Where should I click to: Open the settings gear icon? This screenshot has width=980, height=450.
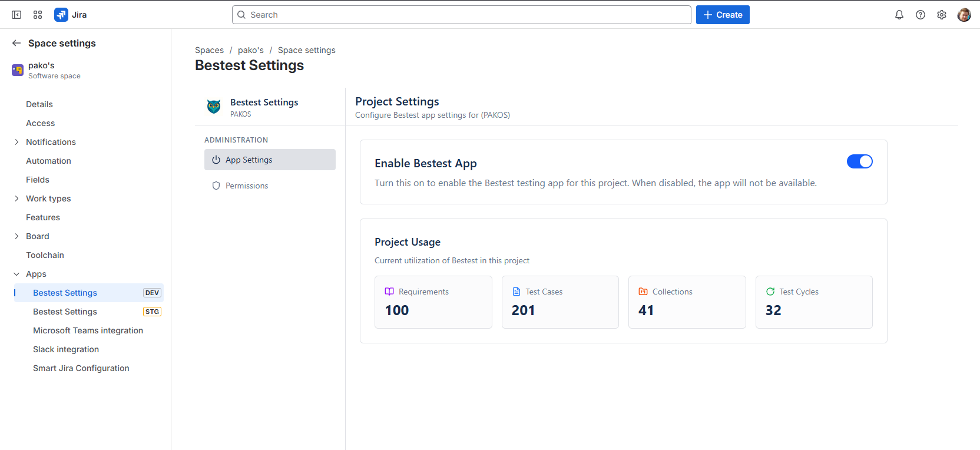(x=941, y=15)
